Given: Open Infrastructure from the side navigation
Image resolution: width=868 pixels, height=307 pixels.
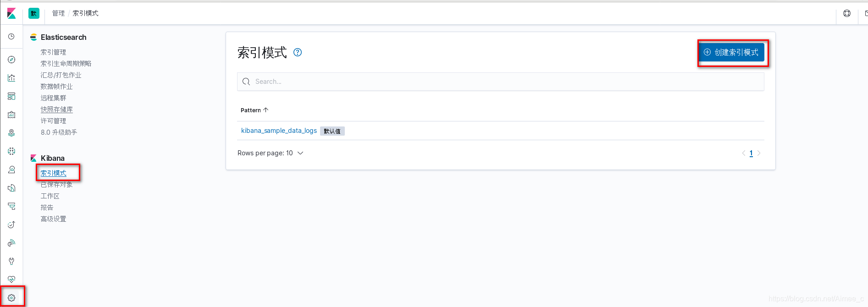Looking at the screenshot, I should (11, 170).
